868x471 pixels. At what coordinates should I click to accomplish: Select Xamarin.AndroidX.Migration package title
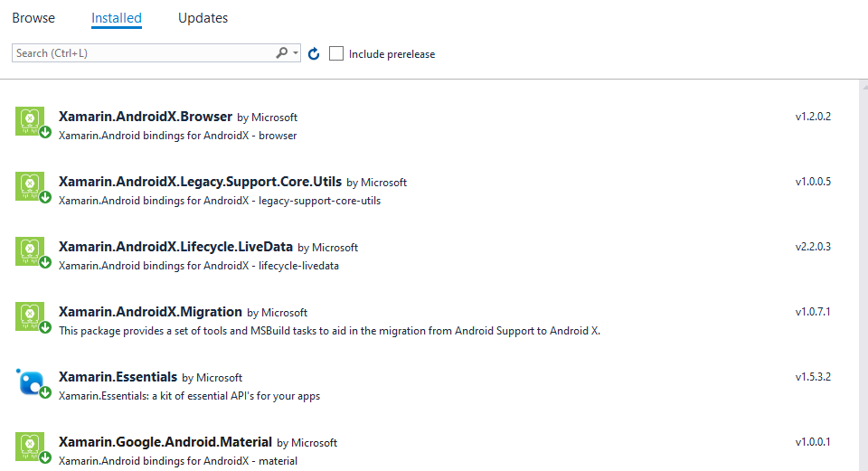(x=151, y=312)
